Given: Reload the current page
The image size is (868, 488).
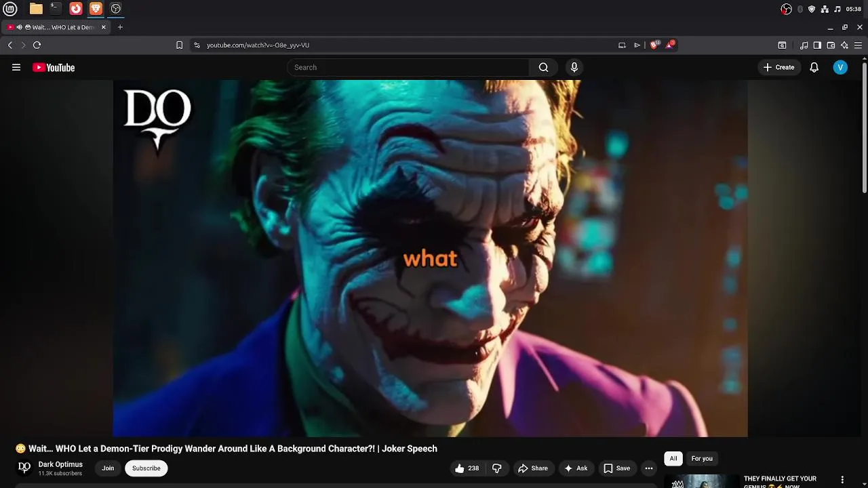Looking at the screenshot, I should click(x=37, y=45).
